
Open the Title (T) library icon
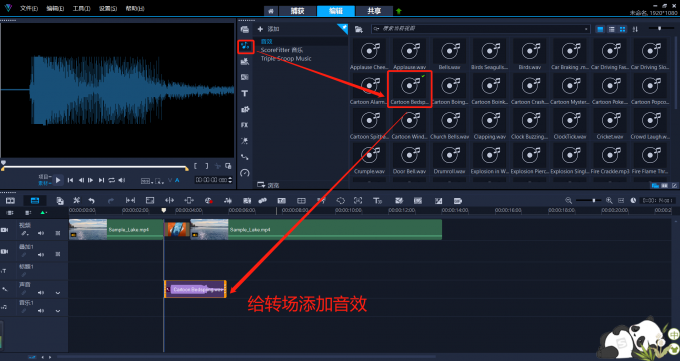(x=245, y=93)
